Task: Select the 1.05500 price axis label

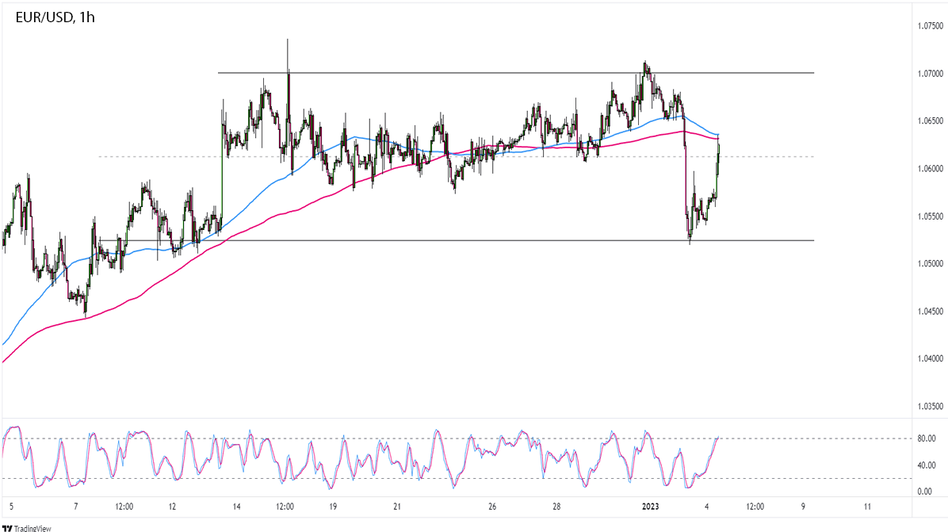Action: pyautogui.click(x=930, y=216)
